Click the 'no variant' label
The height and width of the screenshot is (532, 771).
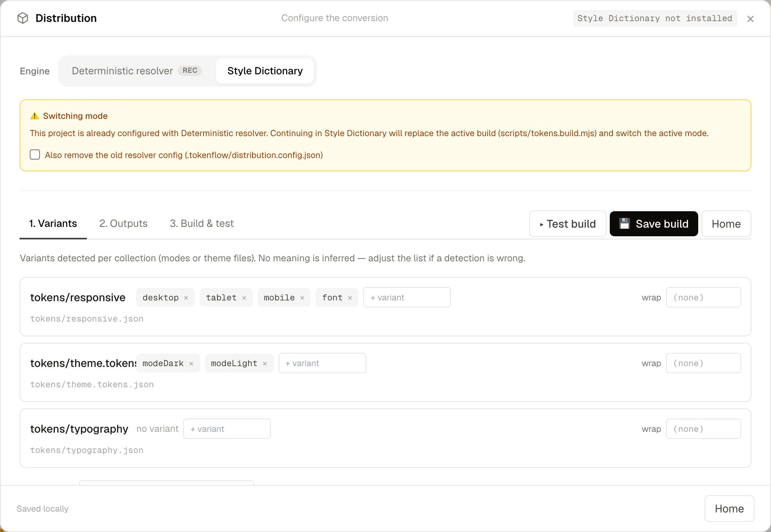[157, 429]
